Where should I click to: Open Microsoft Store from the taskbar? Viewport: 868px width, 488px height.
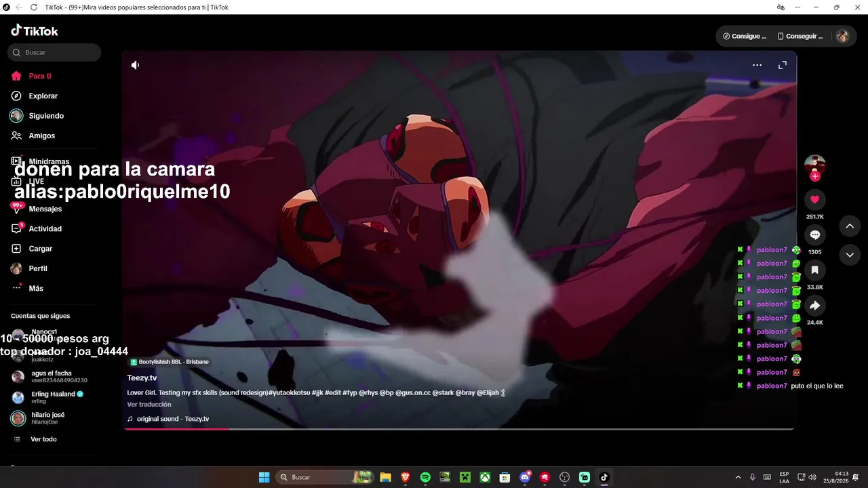click(x=505, y=477)
